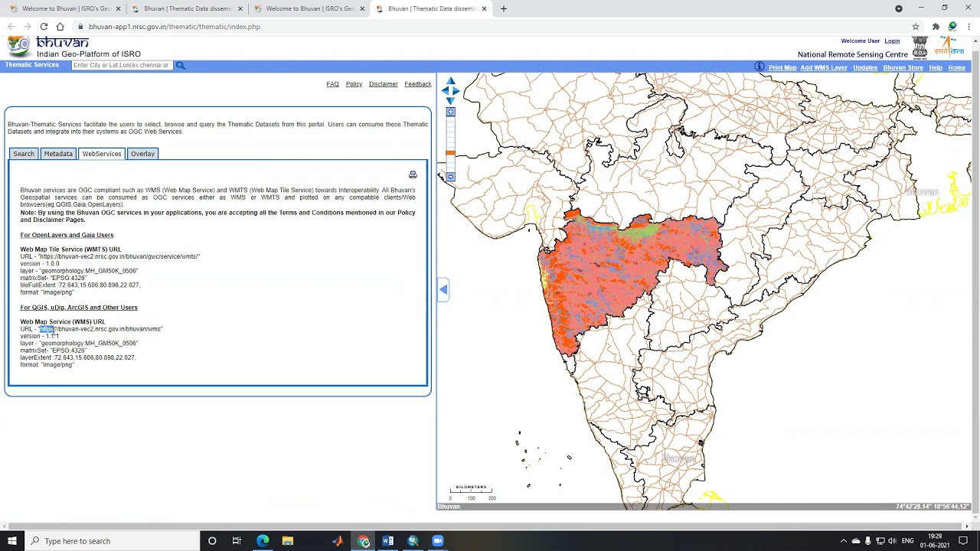Click the Enter City or Lat,Lon input field
This screenshot has width=980, height=551.
tap(122, 65)
